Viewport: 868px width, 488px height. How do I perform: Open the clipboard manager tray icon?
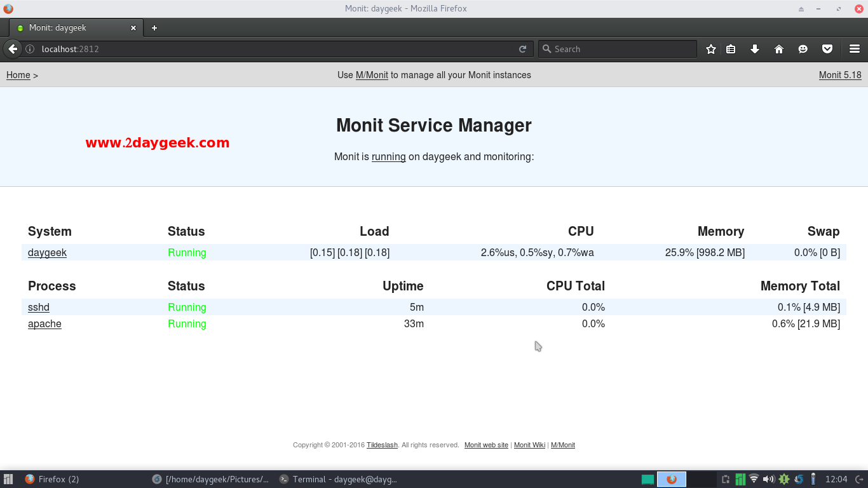click(726, 479)
